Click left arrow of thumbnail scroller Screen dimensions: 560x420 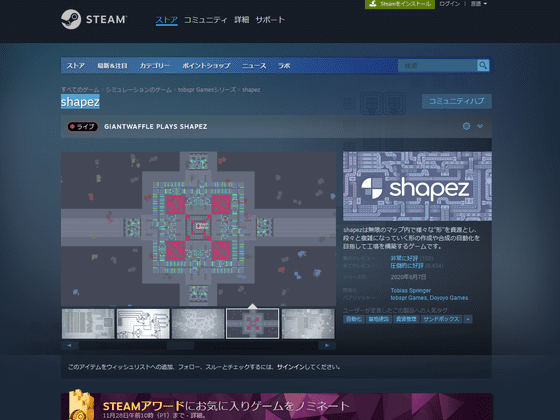click(x=69, y=345)
